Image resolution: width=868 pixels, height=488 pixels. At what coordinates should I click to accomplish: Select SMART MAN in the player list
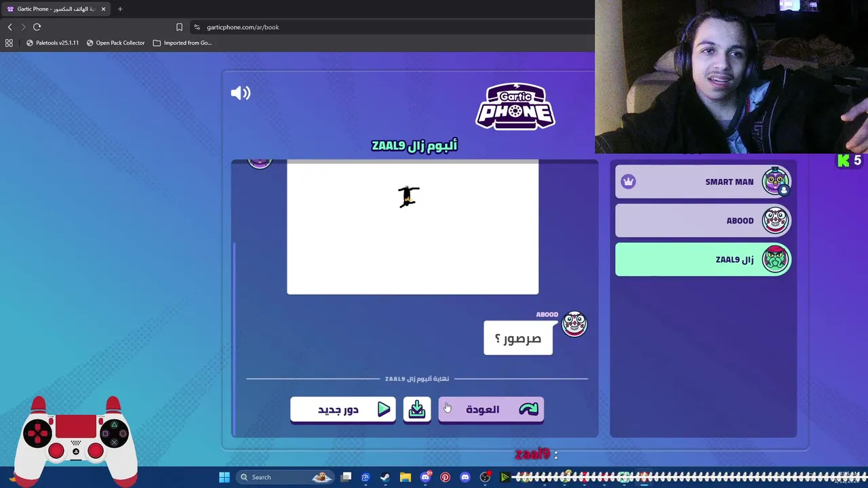(703, 182)
